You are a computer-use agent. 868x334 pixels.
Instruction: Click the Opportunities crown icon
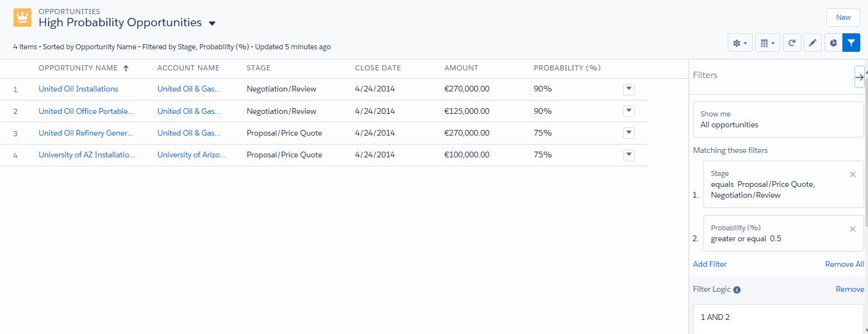tap(22, 18)
